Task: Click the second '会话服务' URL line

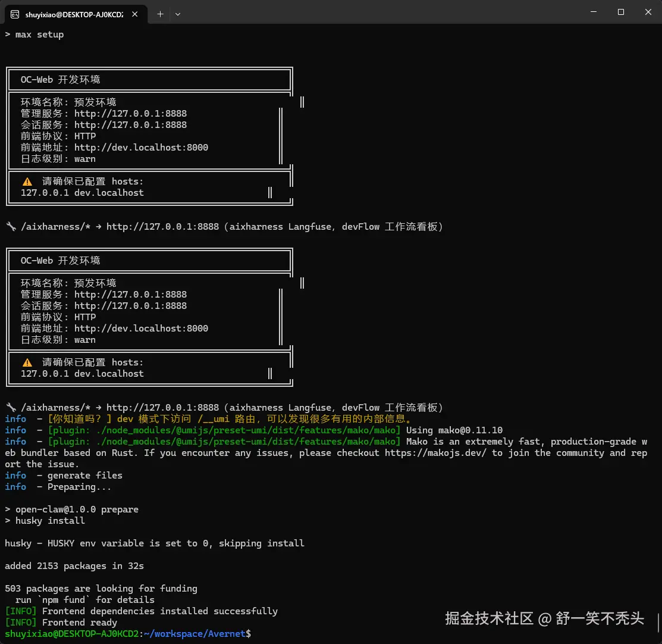Action: 103,306
